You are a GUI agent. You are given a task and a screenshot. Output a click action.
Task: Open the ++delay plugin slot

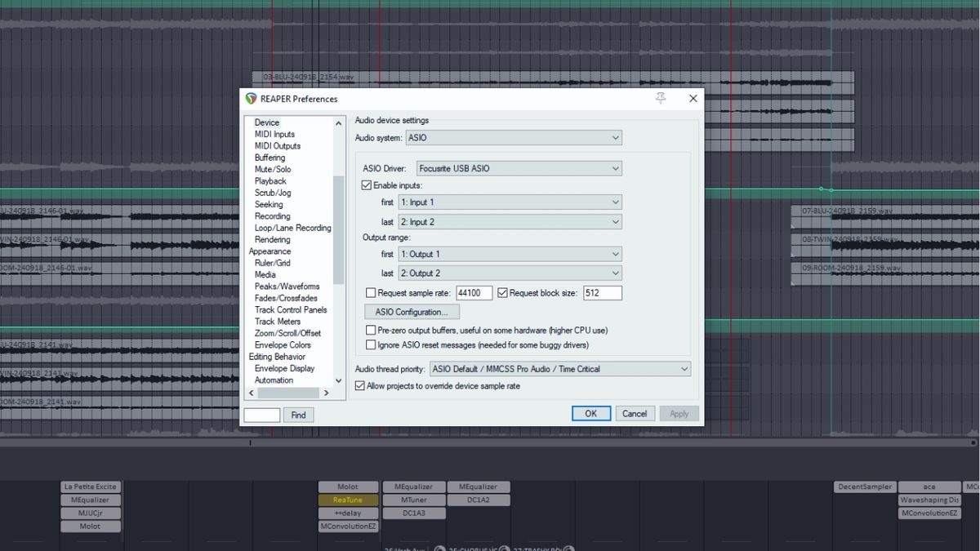[x=348, y=513]
